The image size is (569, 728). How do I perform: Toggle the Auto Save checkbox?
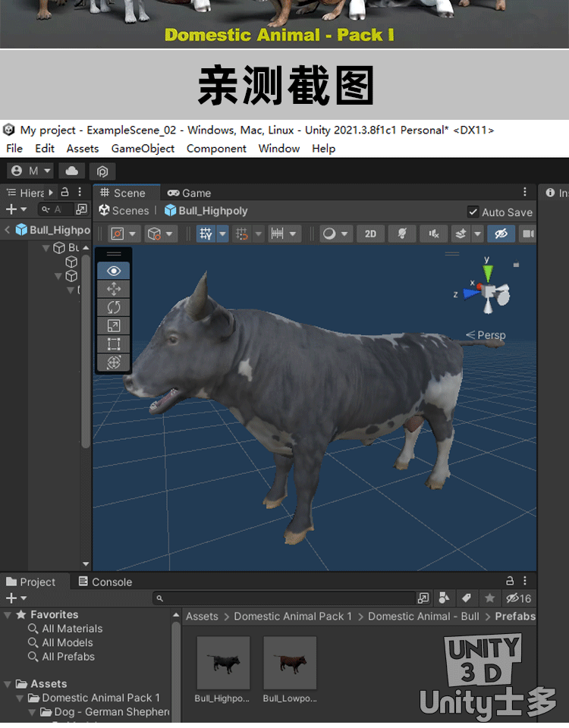[473, 212]
